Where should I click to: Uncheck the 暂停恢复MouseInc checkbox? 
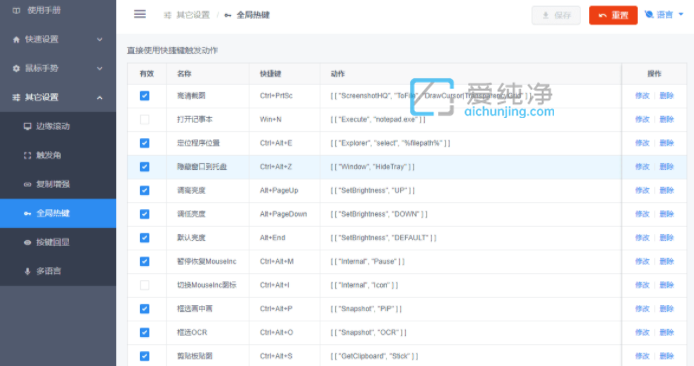tap(145, 262)
